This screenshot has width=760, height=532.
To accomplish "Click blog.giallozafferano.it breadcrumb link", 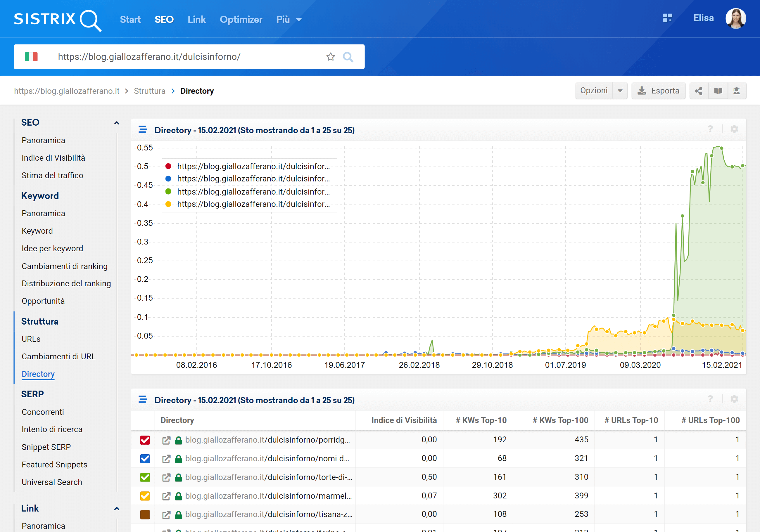I will pyautogui.click(x=67, y=91).
